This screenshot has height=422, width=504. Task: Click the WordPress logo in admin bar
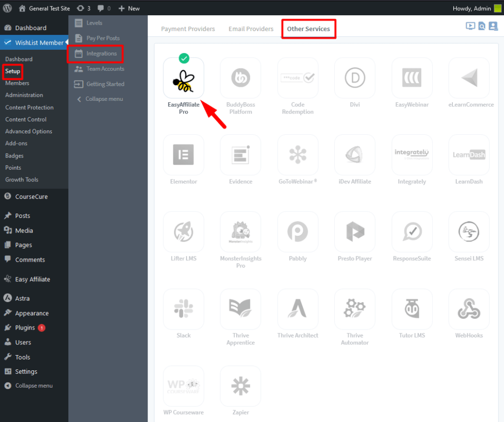(x=7, y=8)
